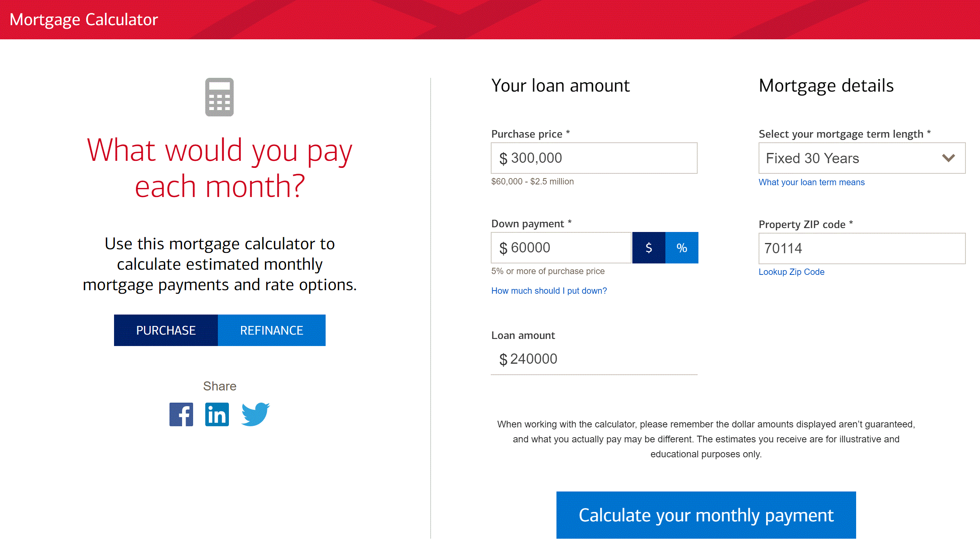Click Calculate your monthly payment button
The height and width of the screenshot is (556, 980).
(706, 515)
